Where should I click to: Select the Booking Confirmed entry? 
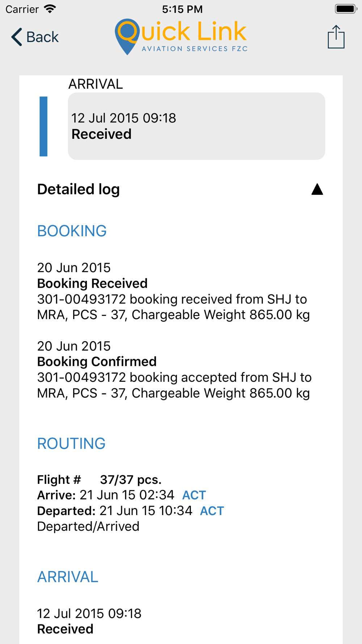(174, 369)
